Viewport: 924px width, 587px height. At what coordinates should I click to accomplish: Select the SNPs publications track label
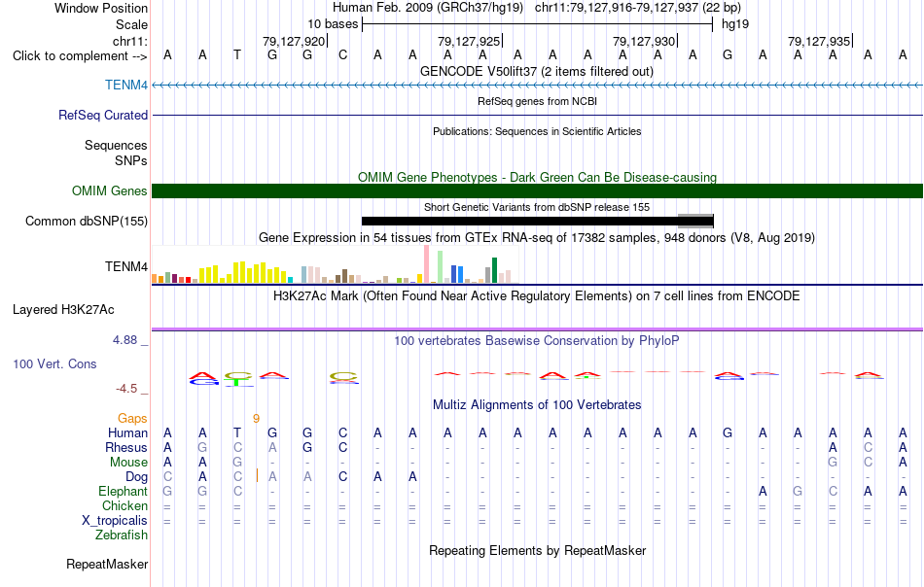click(131, 160)
